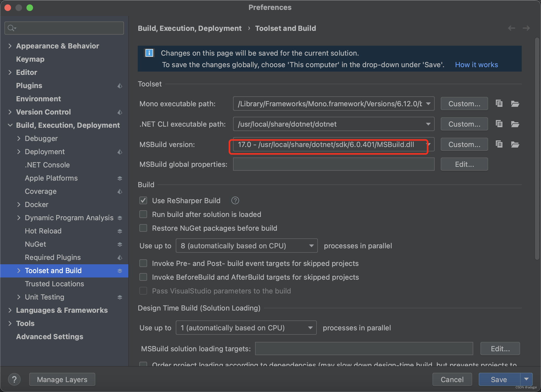Click copy icon next to Mono executable path

pos(499,104)
